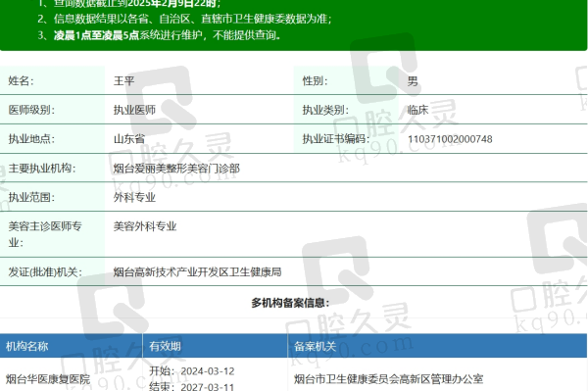Select certificate number 110371002000748
The image size is (588, 391).
click(x=450, y=139)
